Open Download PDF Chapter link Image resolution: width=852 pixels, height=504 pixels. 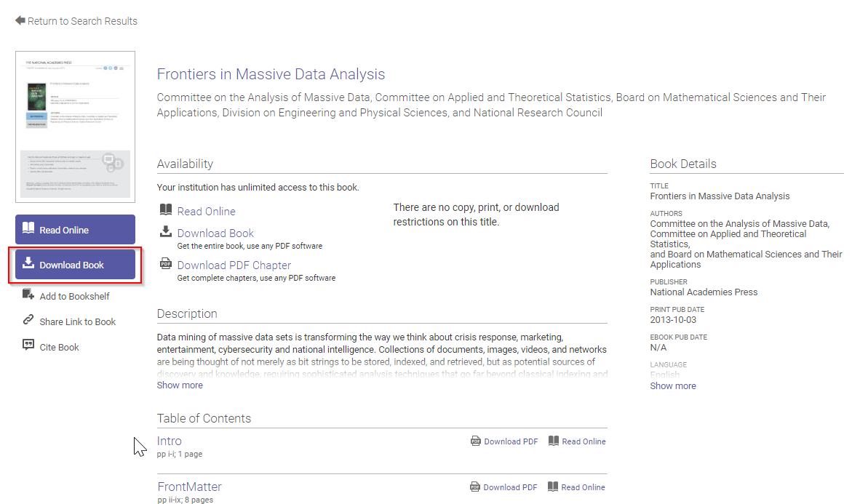tap(234, 265)
